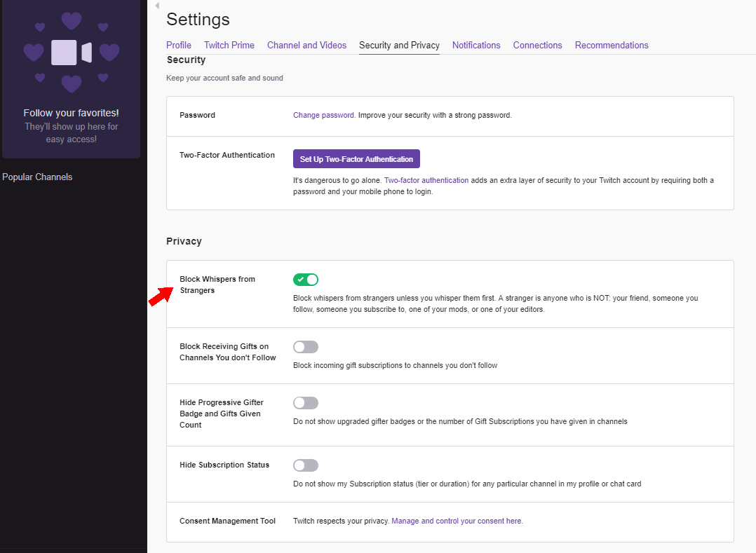Screen dimensions: 756x553
Task: Click Set Up Two-Factor Authentication button
Action: (x=356, y=159)
